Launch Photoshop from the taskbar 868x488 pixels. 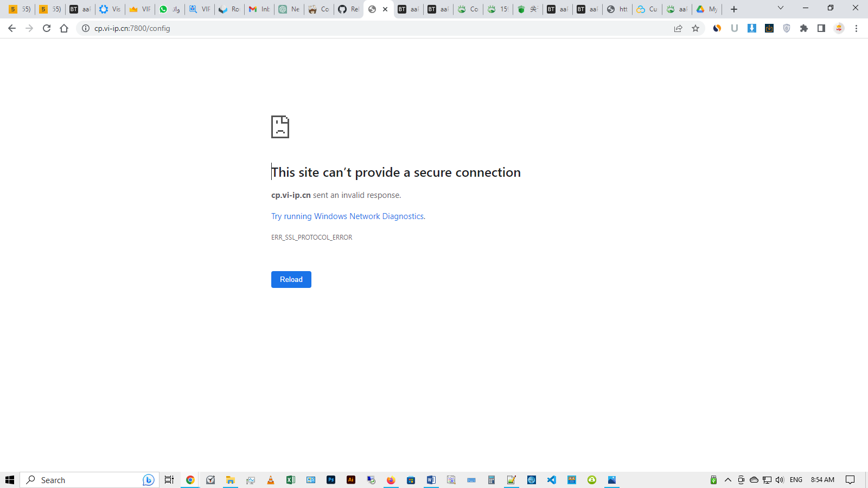[331, 480]
